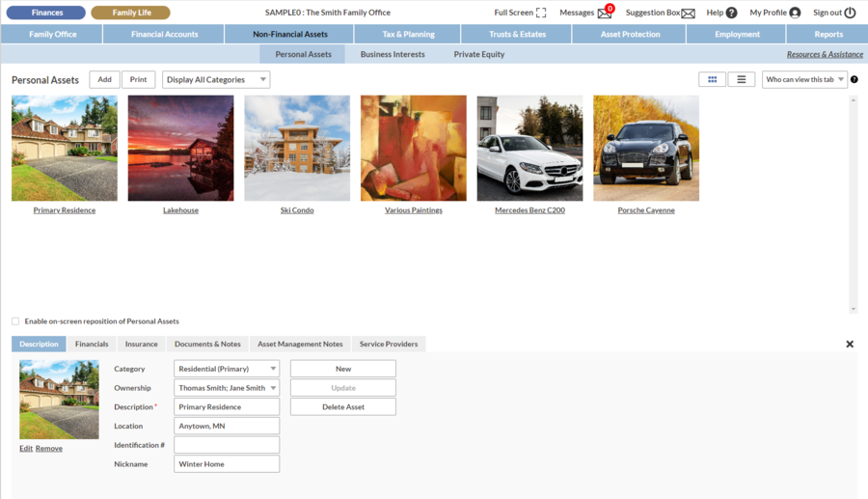The height and width of the screenshot is (499, 868).
Task: Open My Profile user icon
Action: point(795,14)
